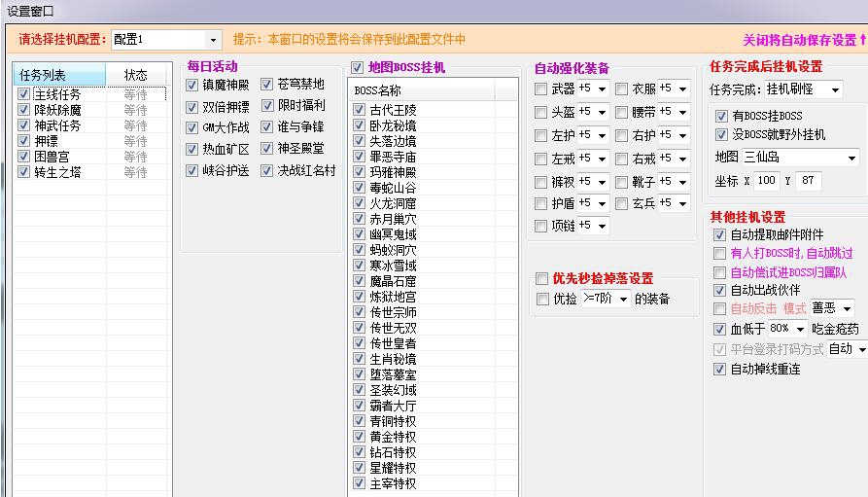The image size is (868, 497).
Task: Tick the 优捡 equipment checkbox
Action: [x=542, y=300]
